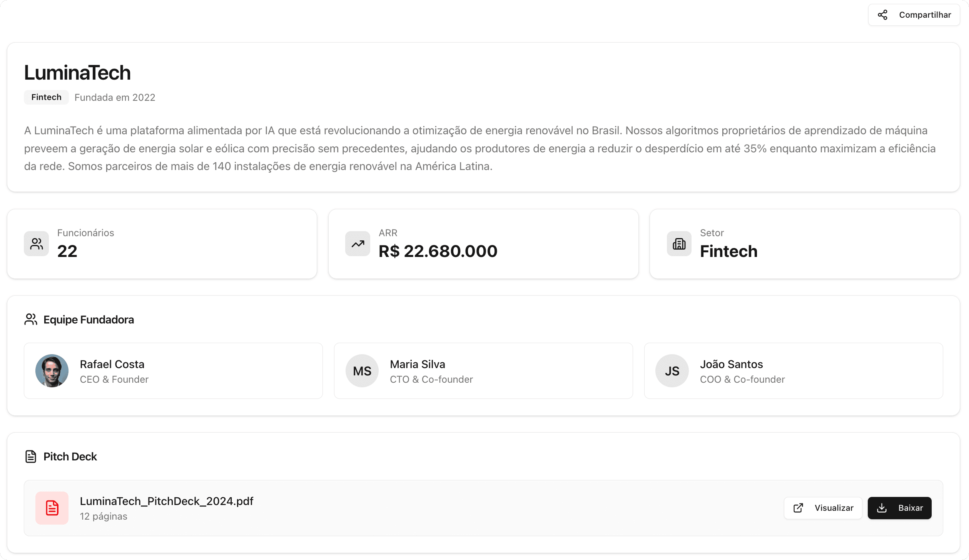Select the ARR value R$ 22.680.000
Image resolution: width=969 pixels, height=560 pixels.
click(x=438, y=251)
